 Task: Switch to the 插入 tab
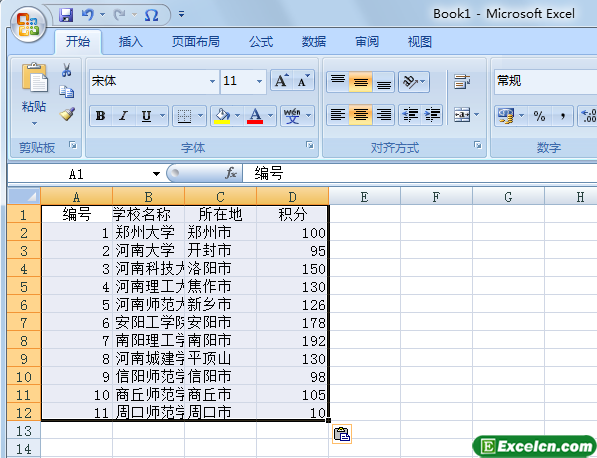131,41
